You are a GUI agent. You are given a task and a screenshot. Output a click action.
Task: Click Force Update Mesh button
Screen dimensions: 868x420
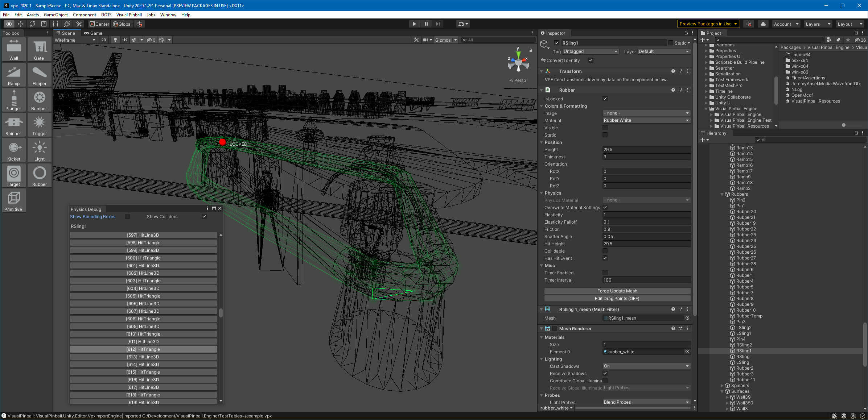point(617,291)
